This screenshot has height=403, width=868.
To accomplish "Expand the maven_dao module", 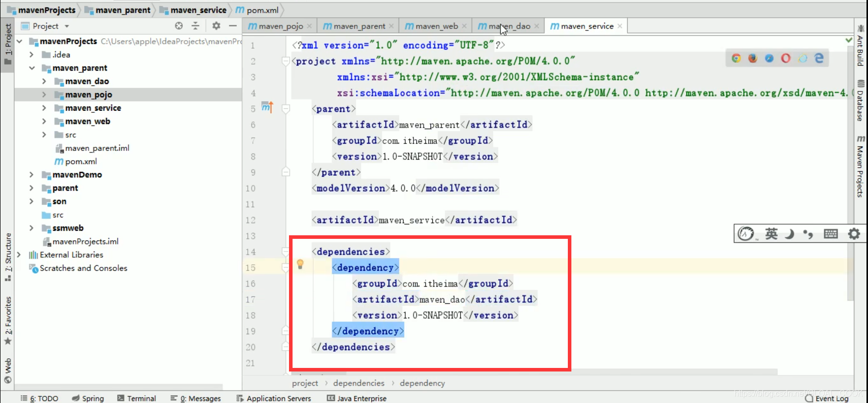I will tap(44, 81).
